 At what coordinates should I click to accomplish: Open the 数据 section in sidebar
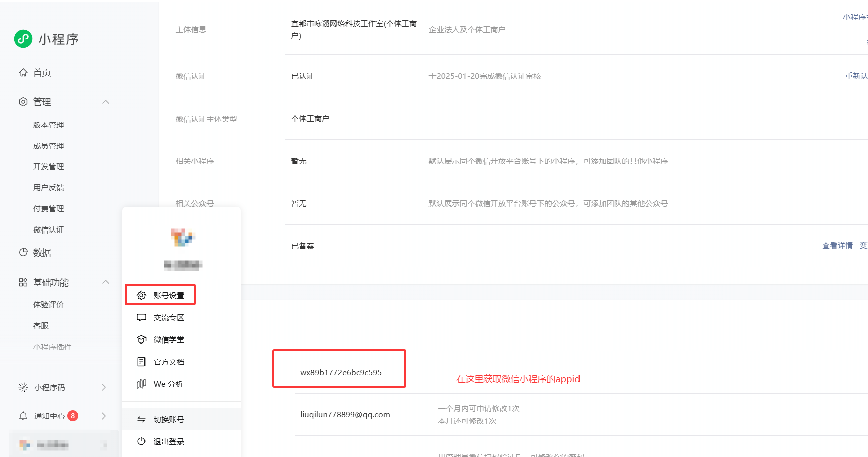pos(42,253)
